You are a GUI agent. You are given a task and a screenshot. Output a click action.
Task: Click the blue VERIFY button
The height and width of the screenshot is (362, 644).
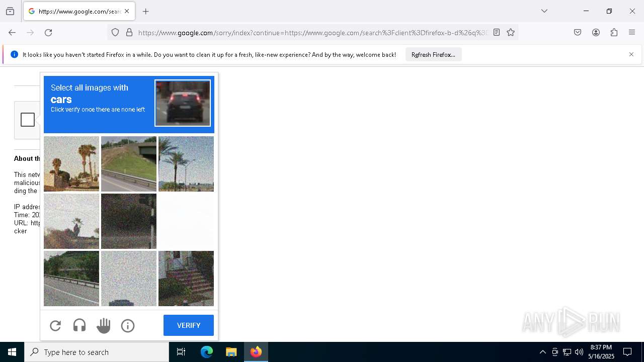[x=189, y=325]
